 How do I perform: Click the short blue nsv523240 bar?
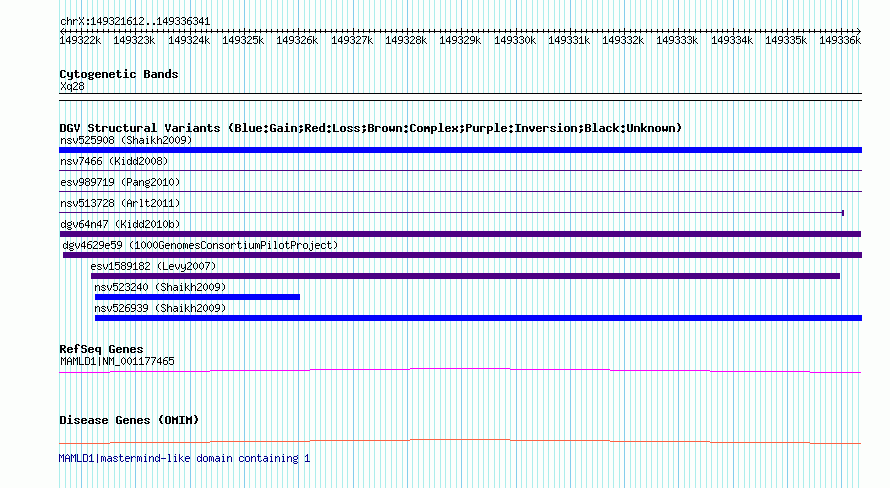click(x=197, y=297)
